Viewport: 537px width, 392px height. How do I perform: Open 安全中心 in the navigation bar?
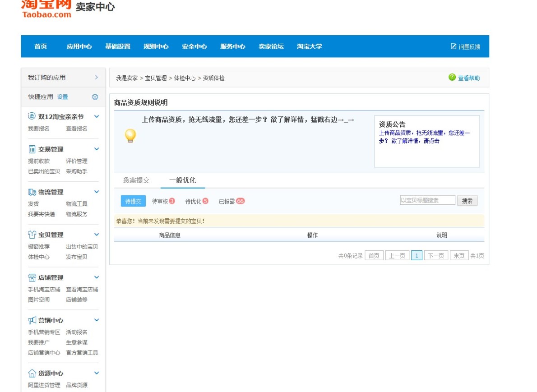pos(194,46)
